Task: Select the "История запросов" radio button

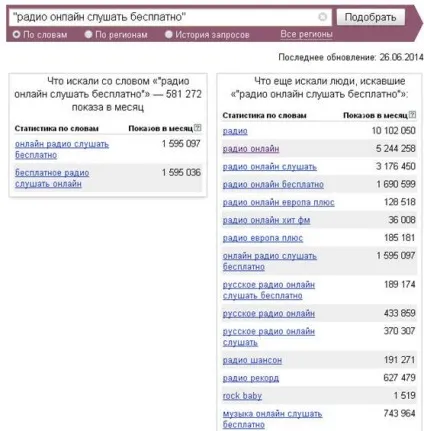Action: point(169,34)
